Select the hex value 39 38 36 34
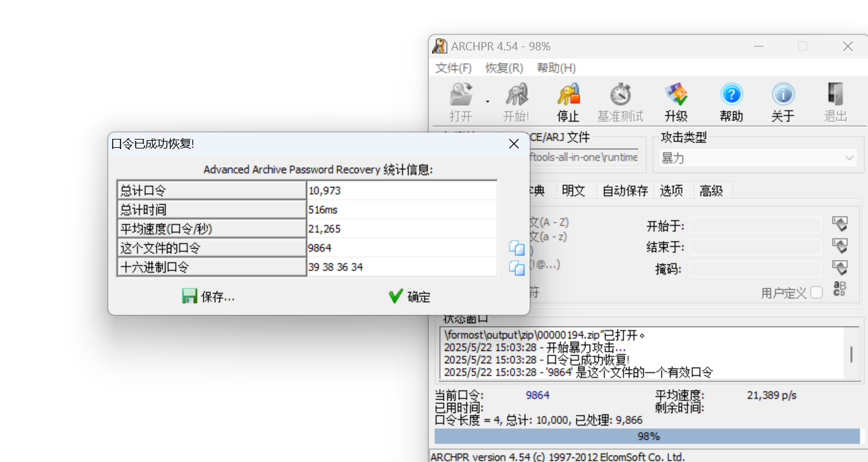 point(401,267)
